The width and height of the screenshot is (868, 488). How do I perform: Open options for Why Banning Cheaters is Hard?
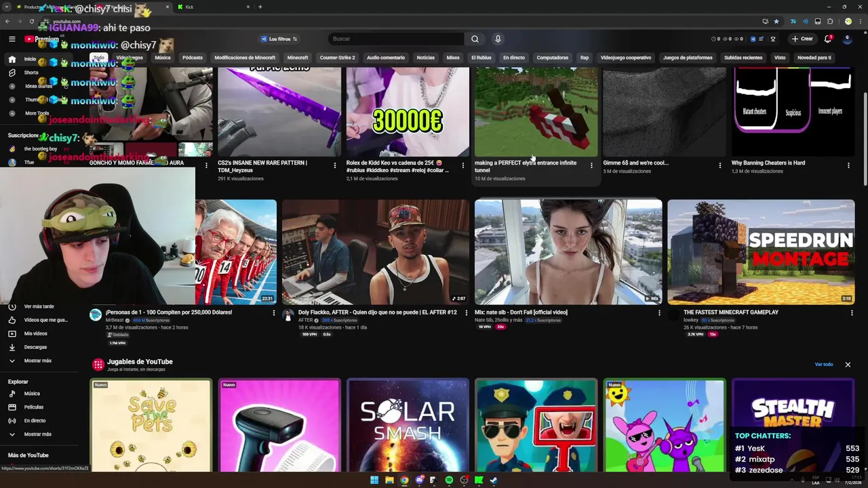click(x=848, y=165)
